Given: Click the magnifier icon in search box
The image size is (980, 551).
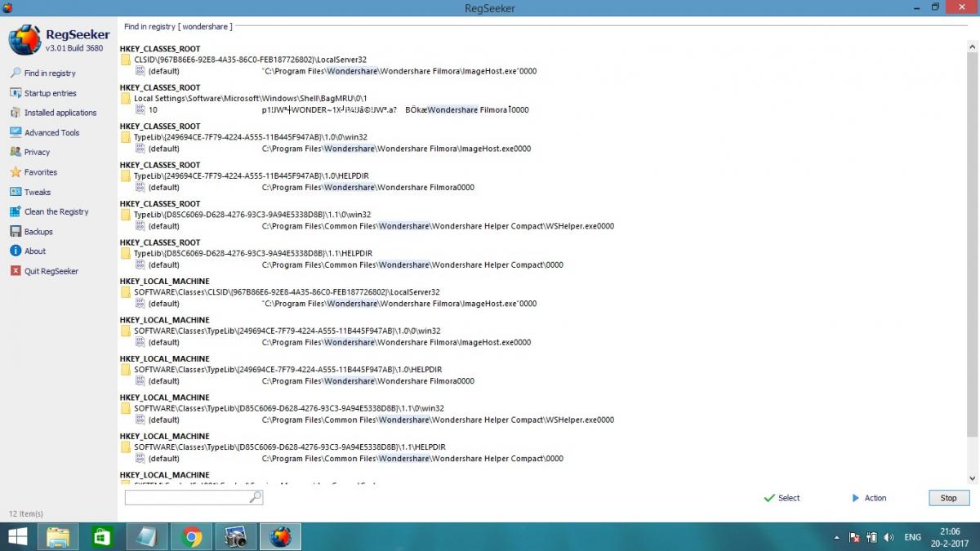Looking at the screenshot, I should tap(255, 496).
